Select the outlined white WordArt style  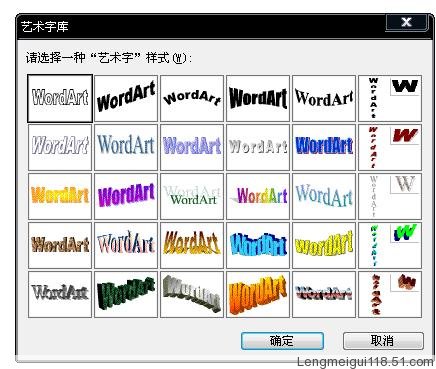point(60,98)
